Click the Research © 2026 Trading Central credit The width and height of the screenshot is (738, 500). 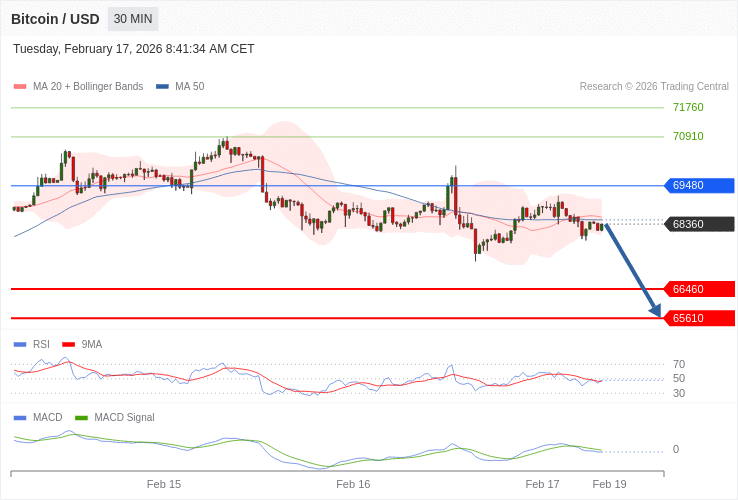click(x=654, y=87)
